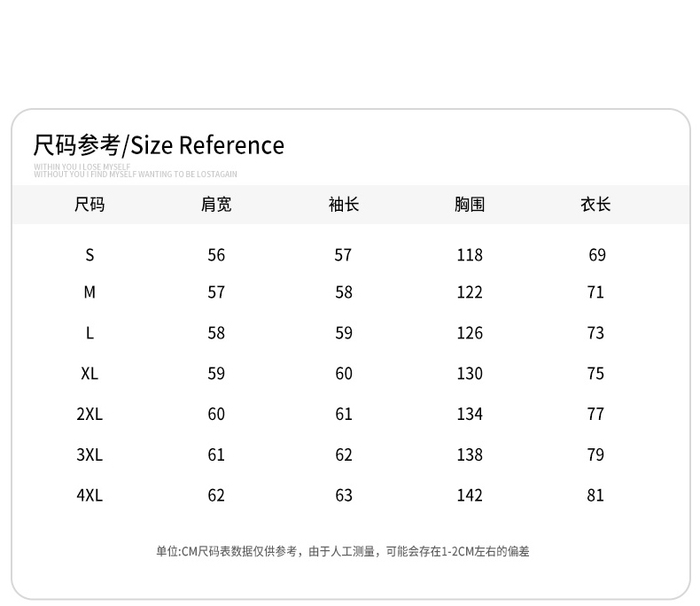
Task: Click the small gray English subtitle text
Action: (x=136, y=171)
